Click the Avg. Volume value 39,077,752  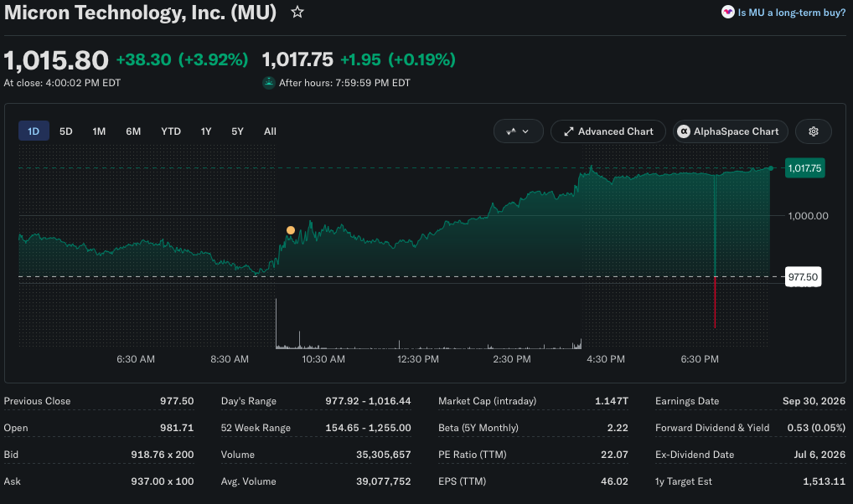click(384, 481)
